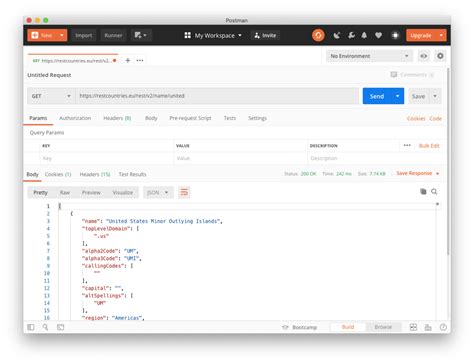Click Bulk Edit for query params
474x364 pixels.
pos(429,146)
